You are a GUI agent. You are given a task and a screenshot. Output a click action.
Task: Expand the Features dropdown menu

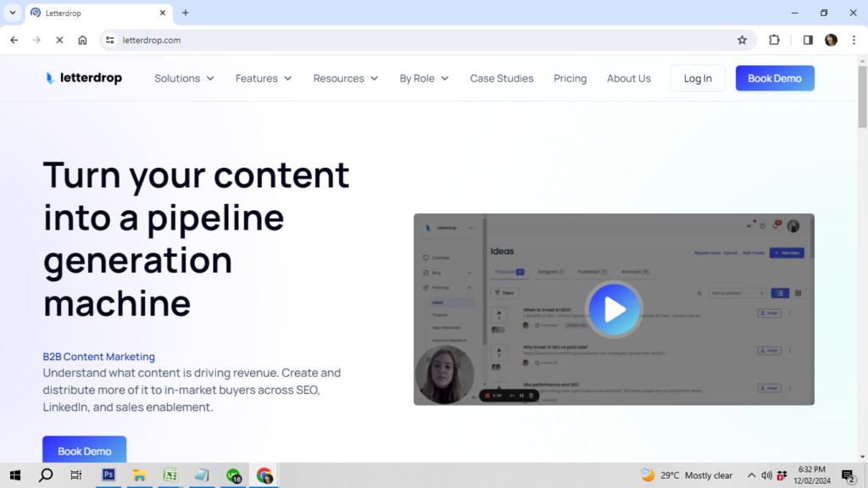coord(264,78)
